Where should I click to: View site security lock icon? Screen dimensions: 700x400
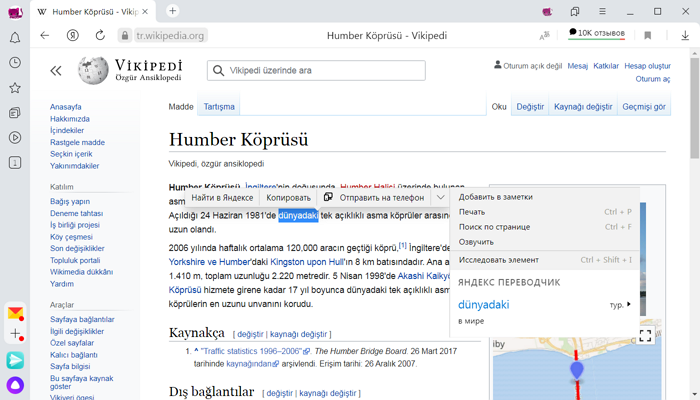tap(125, 36)
